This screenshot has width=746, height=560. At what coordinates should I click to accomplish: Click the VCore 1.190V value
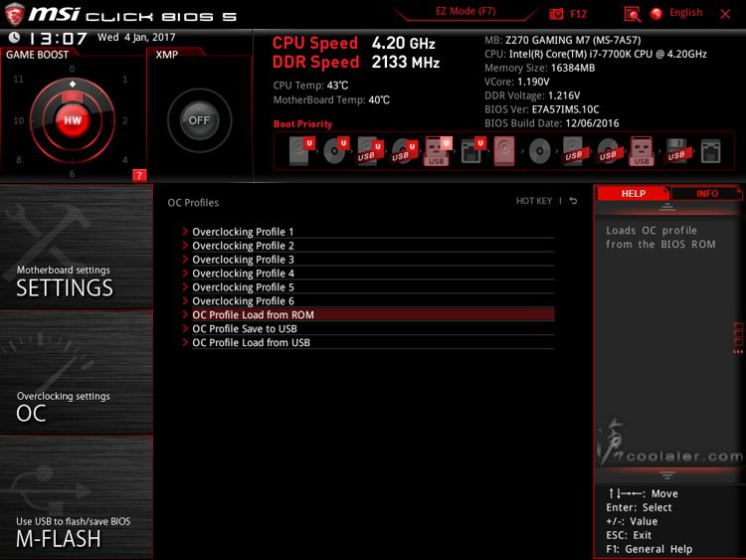coord(533,82)
